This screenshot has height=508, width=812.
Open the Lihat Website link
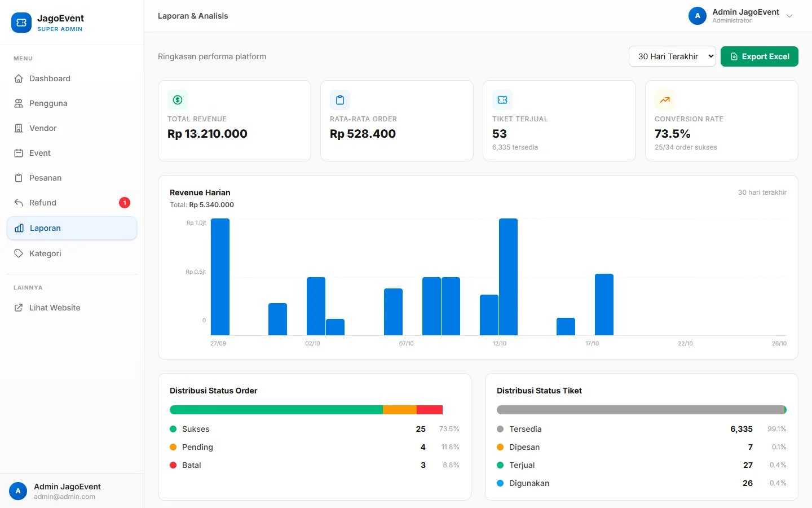(72, 308)
